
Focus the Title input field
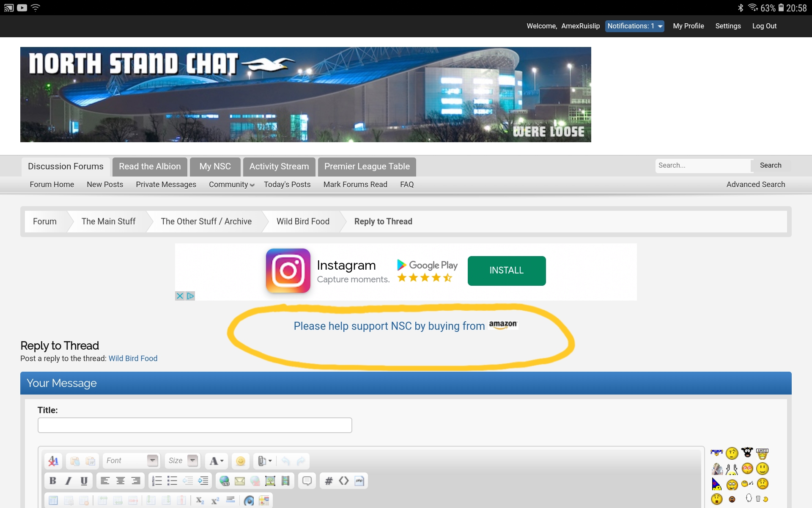(x=195, y=425)
